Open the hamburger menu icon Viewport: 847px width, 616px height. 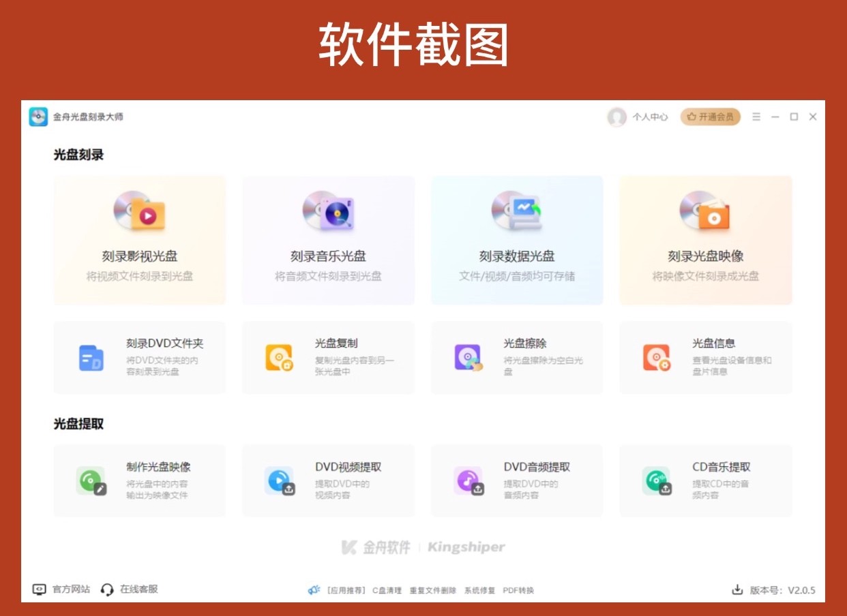756,117
